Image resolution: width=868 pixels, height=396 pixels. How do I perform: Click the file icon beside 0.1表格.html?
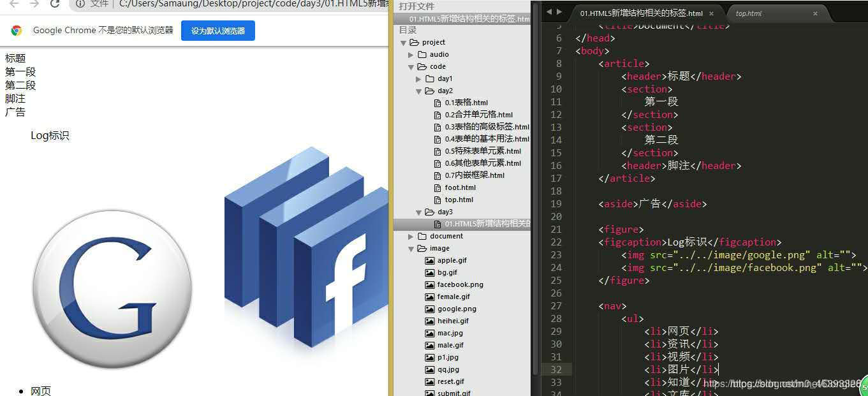[x=437, y=103]
